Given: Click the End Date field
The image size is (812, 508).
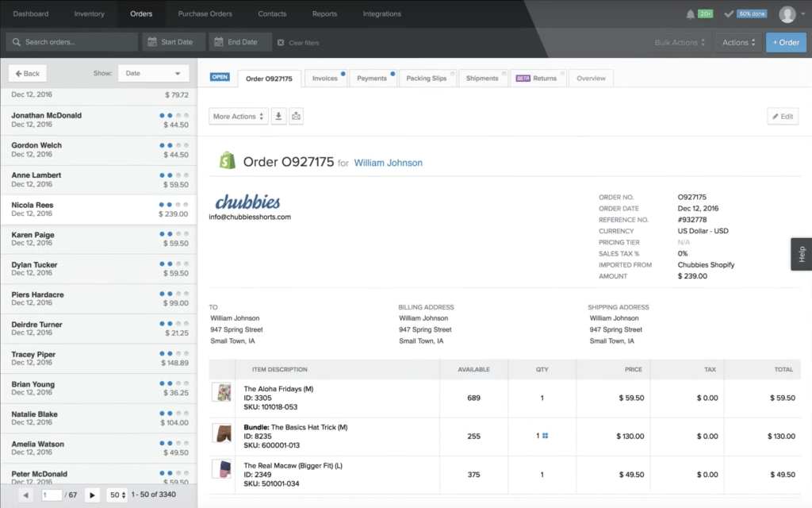Looking at the screenshot, I should coord(240,42).
